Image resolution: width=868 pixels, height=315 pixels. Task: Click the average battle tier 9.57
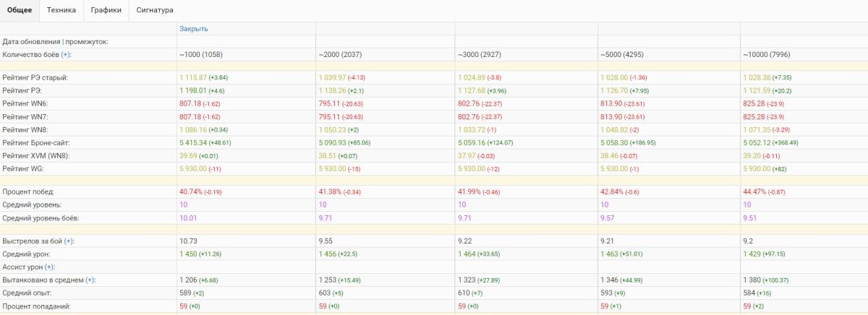point(608,218)
